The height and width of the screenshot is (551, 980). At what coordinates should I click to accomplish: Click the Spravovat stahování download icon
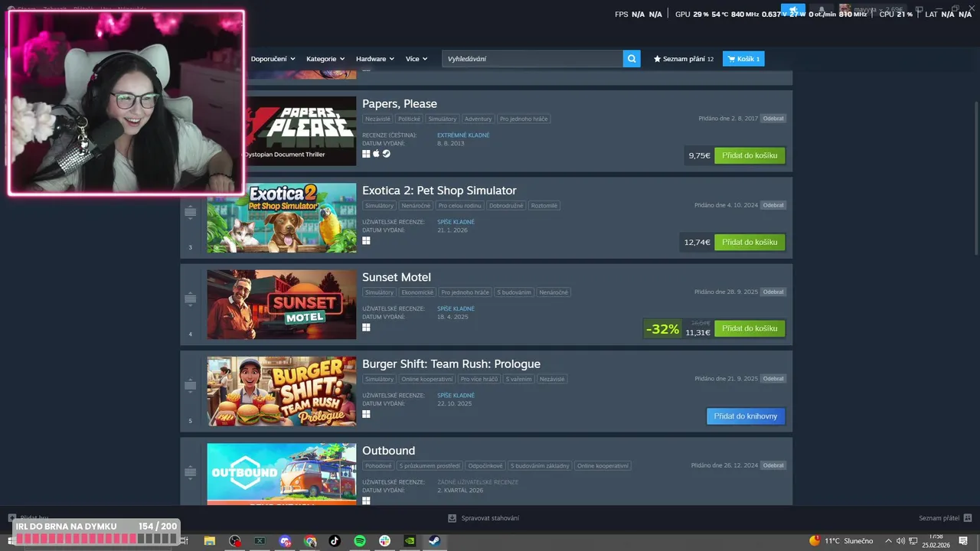tap(452, 518)
